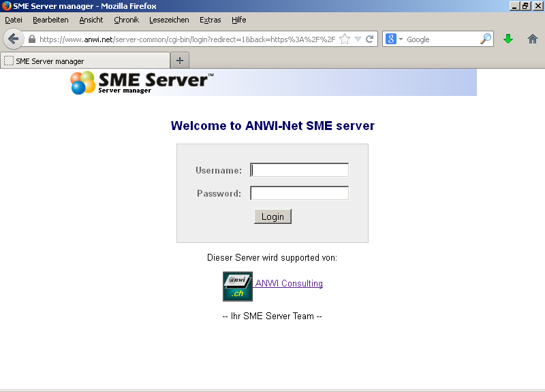Click the anwi.ch logo image
Screen dimensions: 545x392
click(x=238, y=287)
